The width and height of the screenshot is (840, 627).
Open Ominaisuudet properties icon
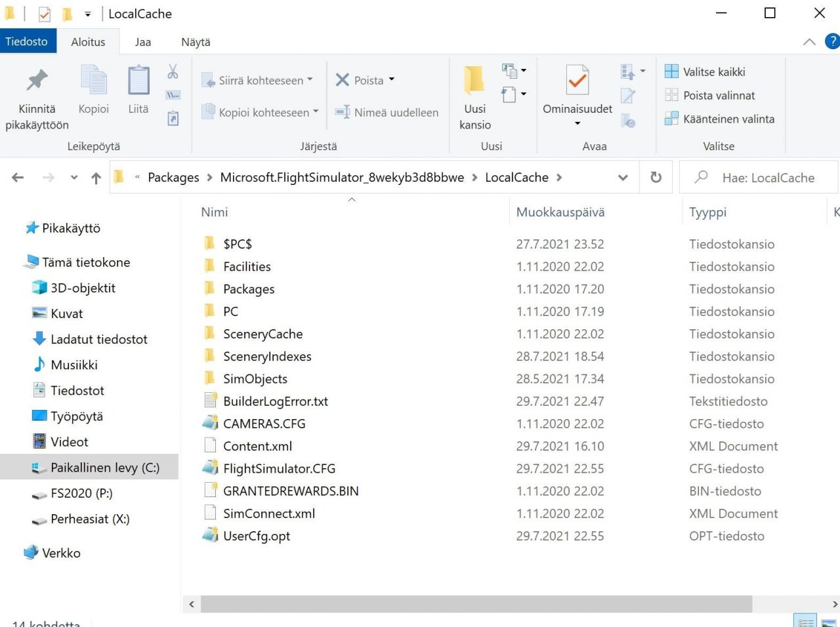[577, 81]
